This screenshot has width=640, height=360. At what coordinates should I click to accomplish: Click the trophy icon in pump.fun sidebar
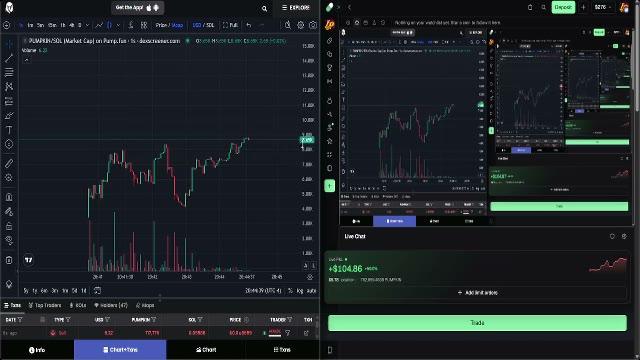(x=329, y=68)
